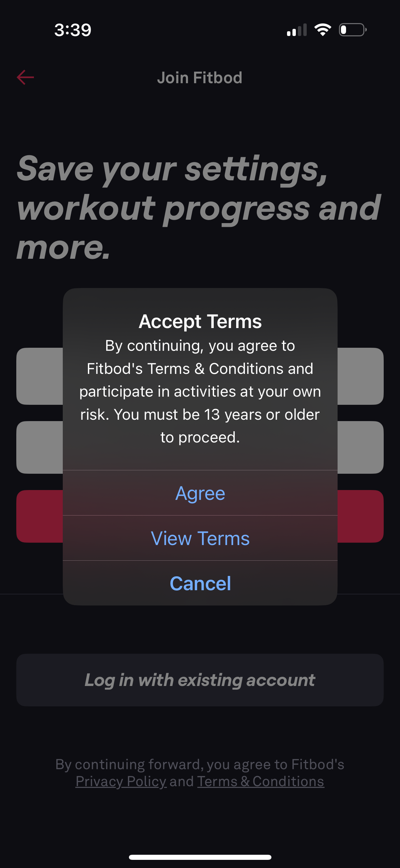Tap Agree to accept Fitbod's terms
The width and height of the screenshot is (400, 868).
(x=200, y=493)
